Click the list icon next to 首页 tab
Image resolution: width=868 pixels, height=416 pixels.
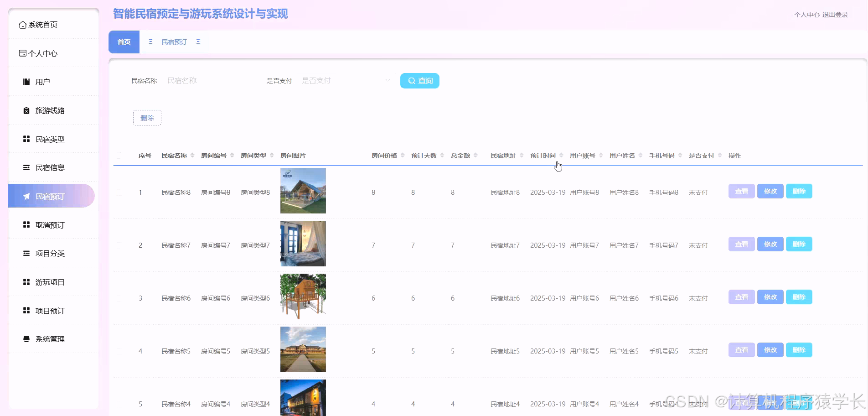150,42
